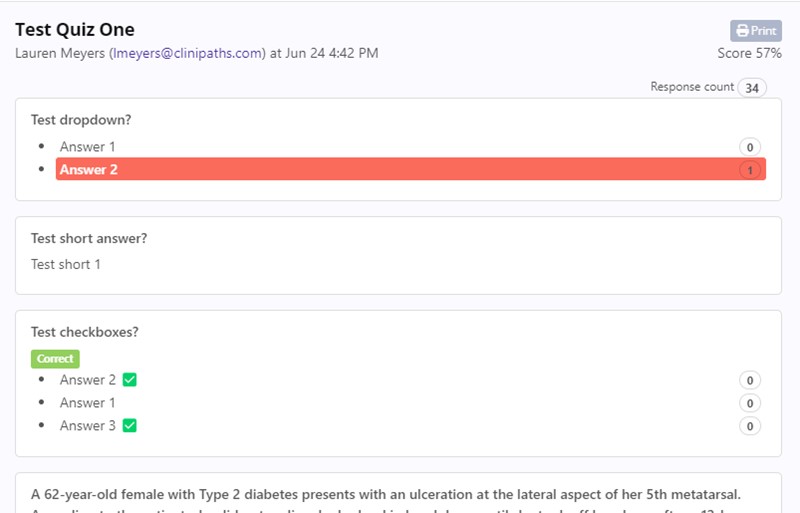
Task: Toggle the green checkmark beside Answer 3
Action: (130, 426)
